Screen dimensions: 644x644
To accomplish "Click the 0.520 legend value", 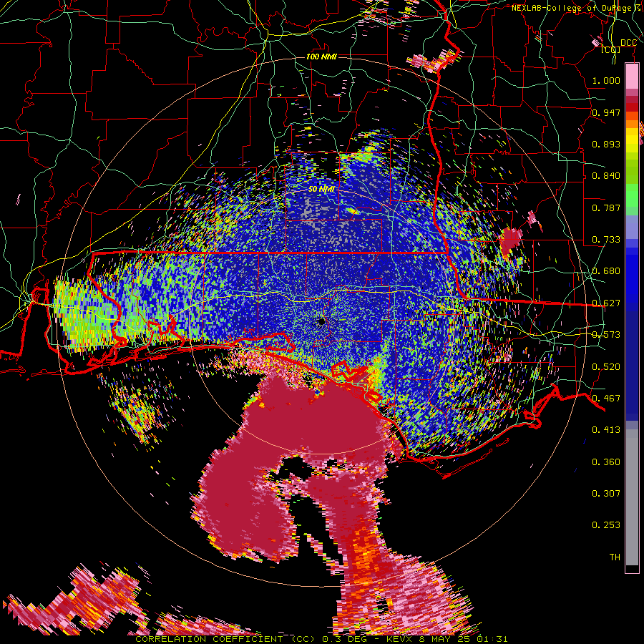I will 606,367.
